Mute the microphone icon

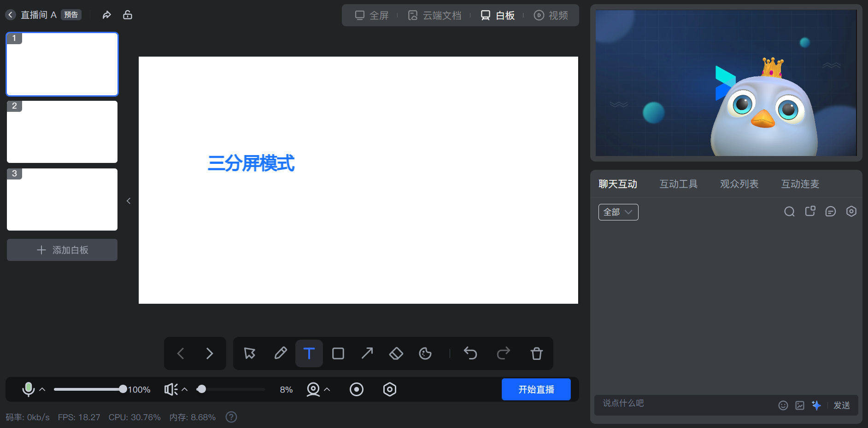click(28, 389)
